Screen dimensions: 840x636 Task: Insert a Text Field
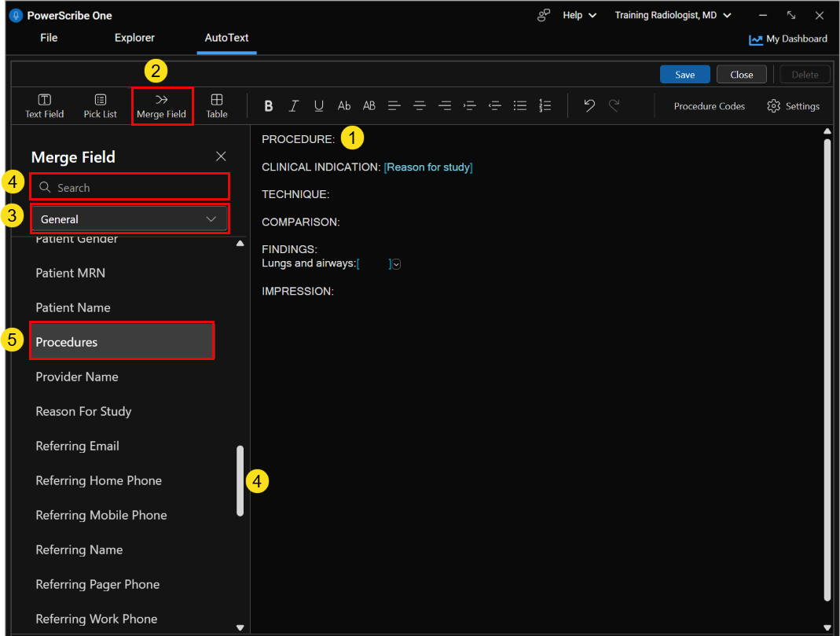pos(45,106)
